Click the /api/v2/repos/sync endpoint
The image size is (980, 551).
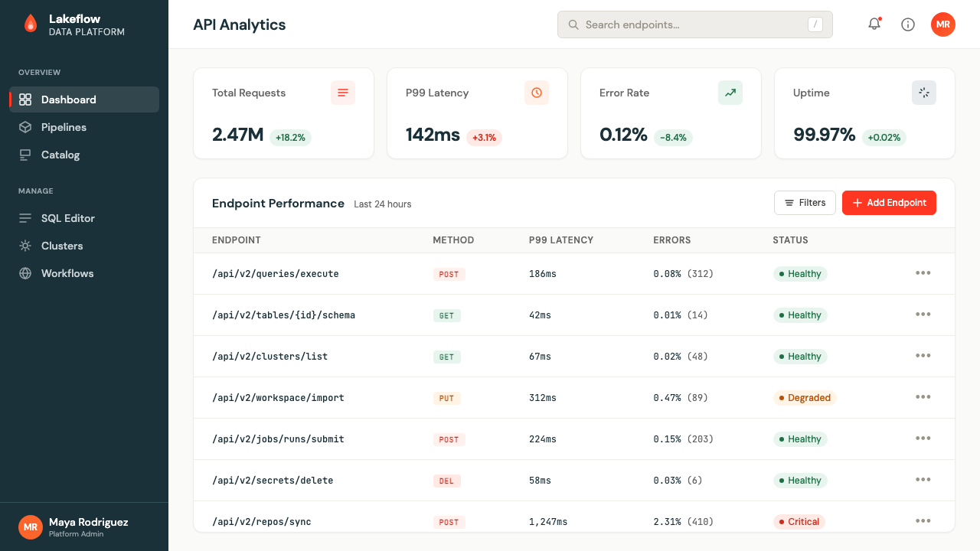point(262,522)
